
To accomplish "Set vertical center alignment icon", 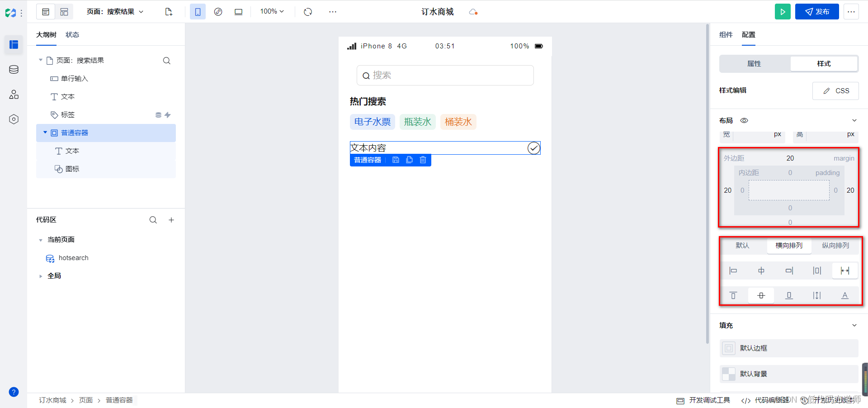I will coord(761,295).
